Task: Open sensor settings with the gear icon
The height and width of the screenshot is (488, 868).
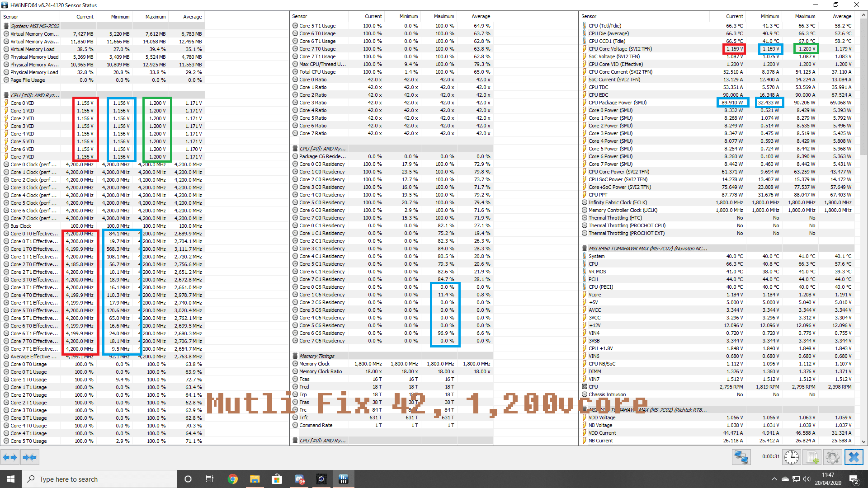Action: pos(832,457)
